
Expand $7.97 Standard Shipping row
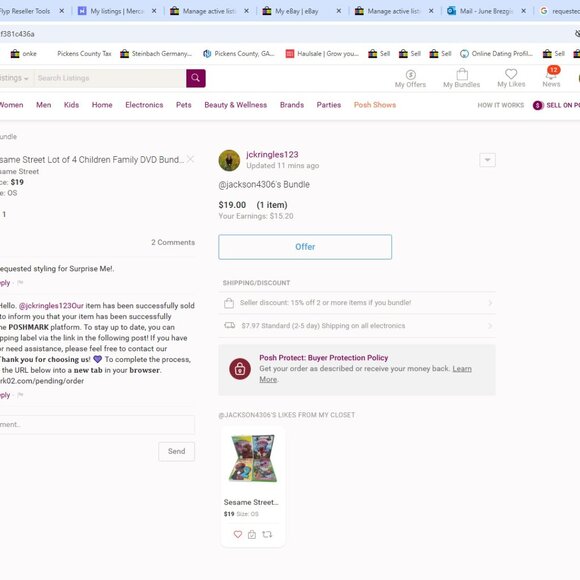pyautogui.click(x=357, y=326)
